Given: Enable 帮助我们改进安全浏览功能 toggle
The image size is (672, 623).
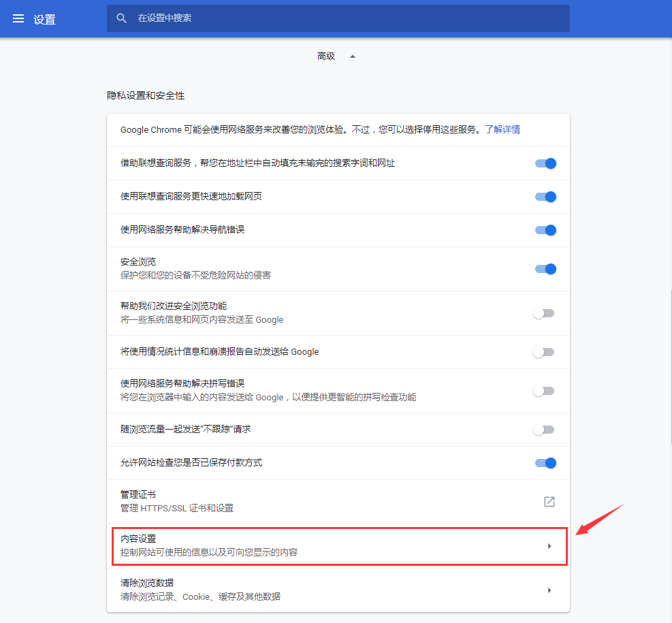Looking at the screenshot, I should pos(543,313).
